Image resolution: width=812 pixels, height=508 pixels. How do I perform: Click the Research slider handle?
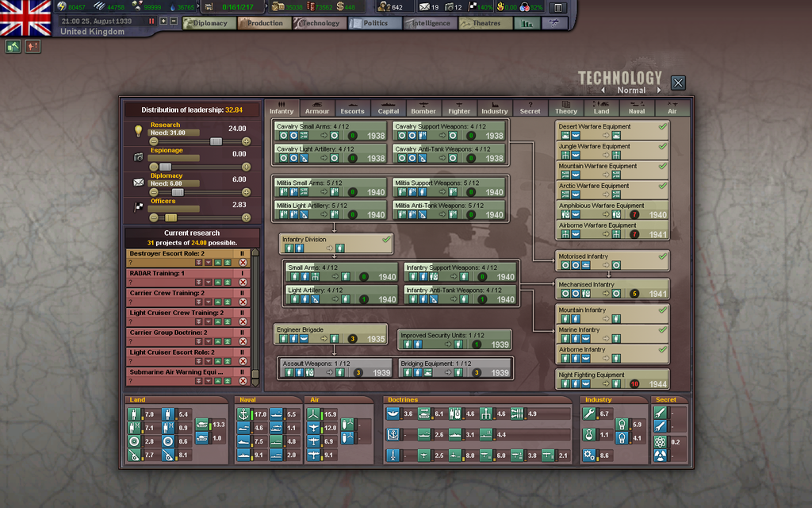(x=216, y=141)
